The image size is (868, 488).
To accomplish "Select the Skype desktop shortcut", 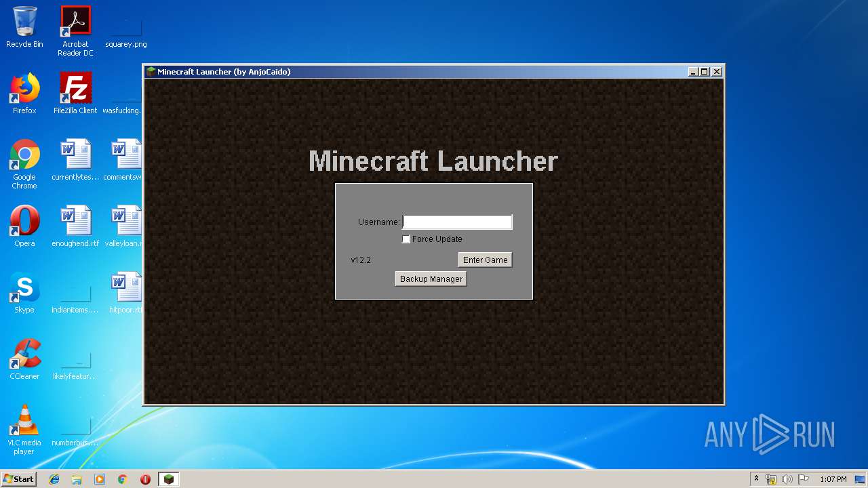I will (x=24, y=293).
